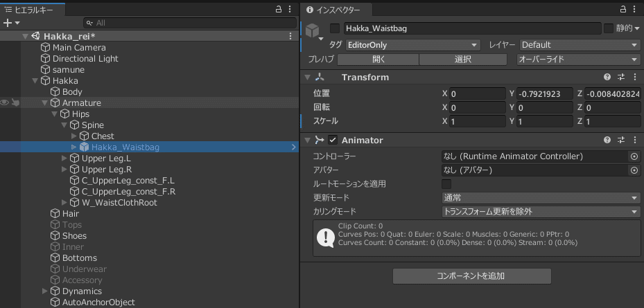Collapse the Animator component foldout
The width and height of the screenshot is (644, 308).
pyautogui.click(x=308, y=141)
